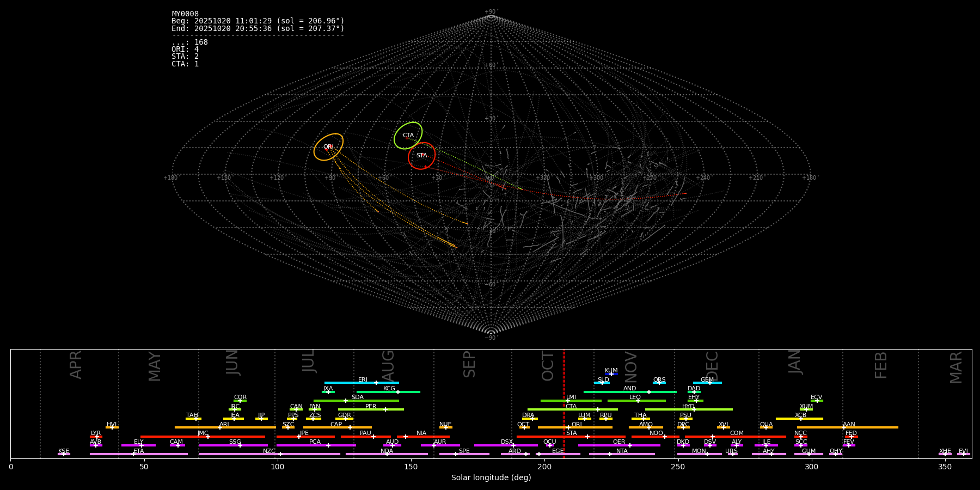The height and width of the screenshot is (490, 980).
Task: Click the blue KUM shower marker
Action: [x=611, y=374]
